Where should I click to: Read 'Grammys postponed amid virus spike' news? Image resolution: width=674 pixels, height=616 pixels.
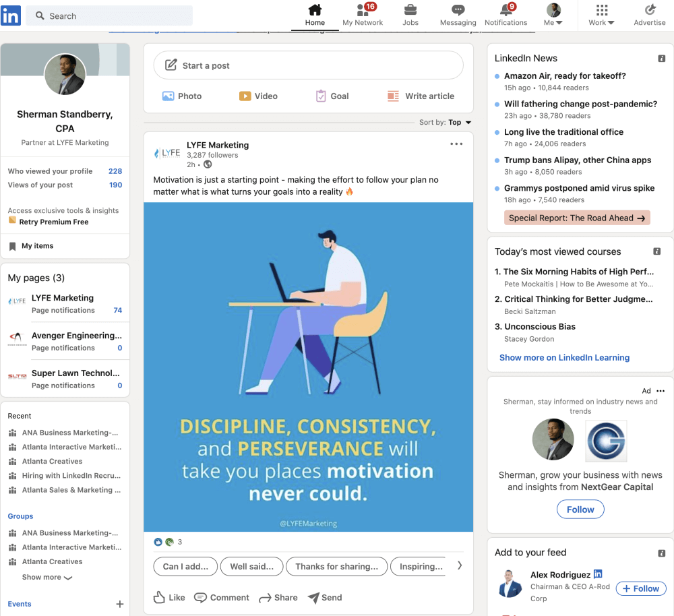pyautogui.click(x=579, y=188)
